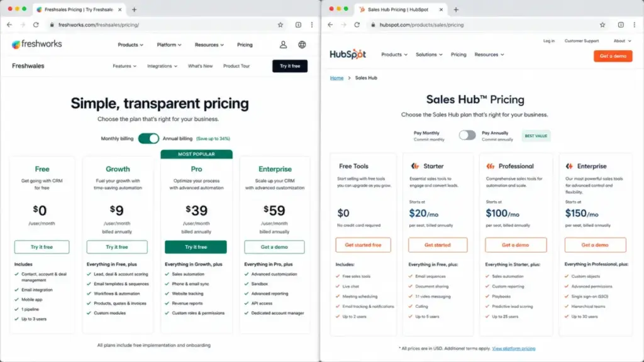Click back arrow in HubSpot browser window
644x362 pixels.
pyautogui.click(x=330, y=25)
